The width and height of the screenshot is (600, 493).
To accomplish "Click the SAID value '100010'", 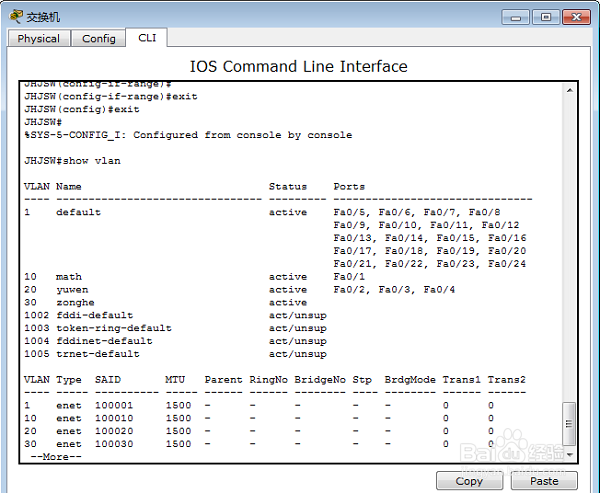I will pos(114,418).
